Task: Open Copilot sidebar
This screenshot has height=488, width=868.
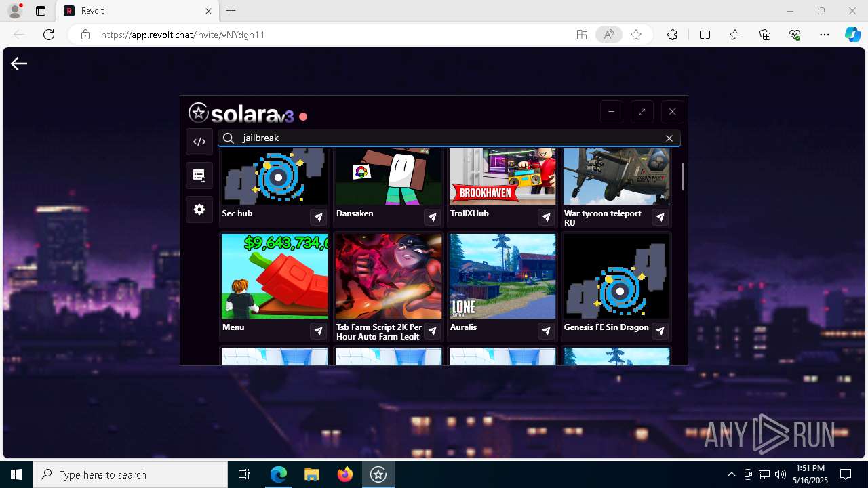Action: [852, 35]
